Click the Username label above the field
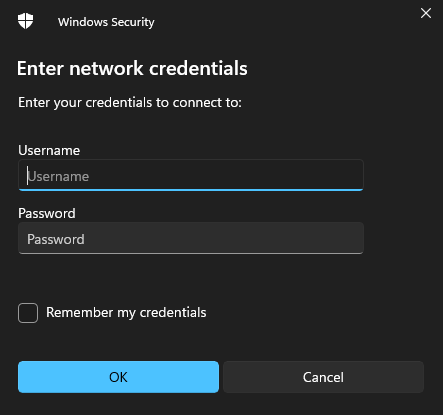 49,150
